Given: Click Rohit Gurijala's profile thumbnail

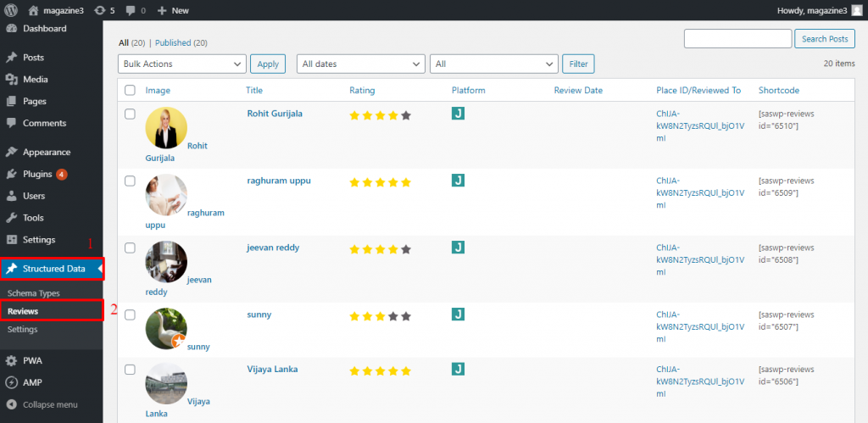Looking at the screenshot, I should point(166,128).
